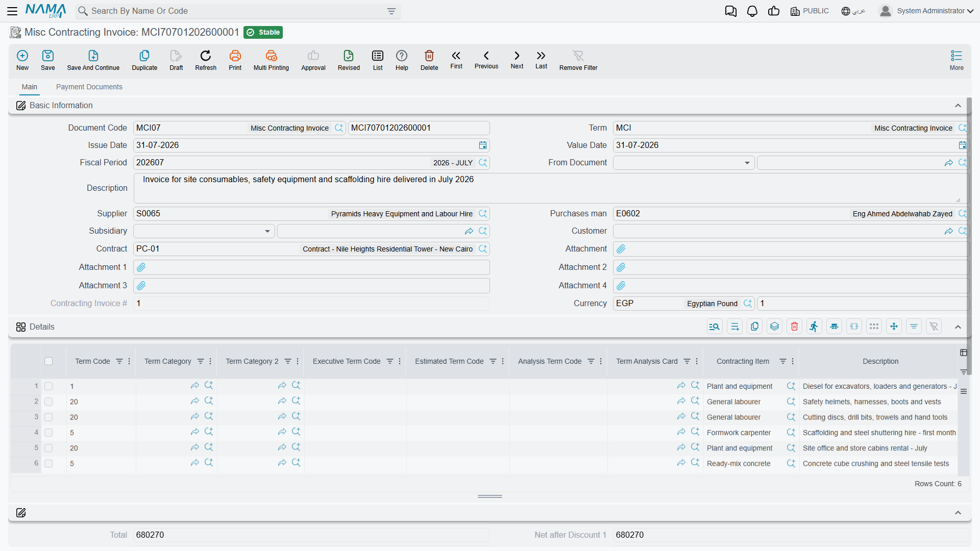Check the row 3 checkbox

pos(48,417)
